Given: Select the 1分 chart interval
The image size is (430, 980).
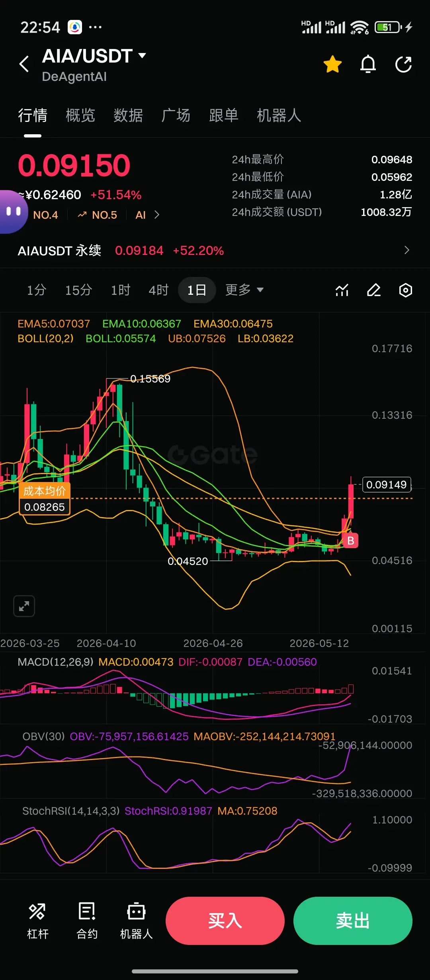Looking at the screenshot, I should 36,290.
